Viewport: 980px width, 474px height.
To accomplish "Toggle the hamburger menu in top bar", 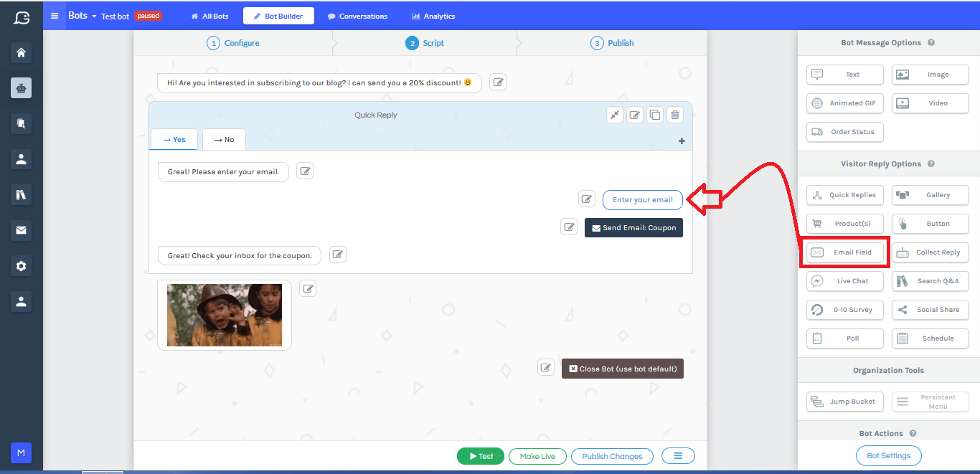I will 55,16.
